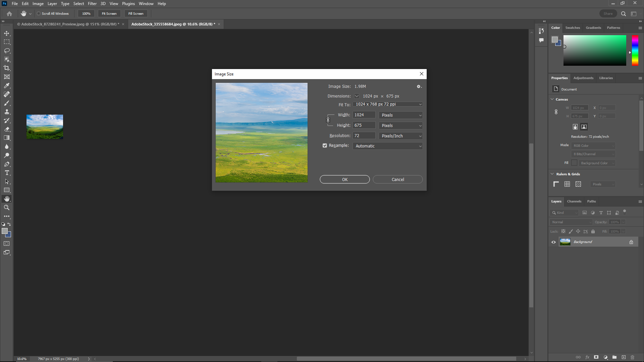This screenshot has height=362, width=644.
Task: Select the Path Selection tool
Action: 7,181
